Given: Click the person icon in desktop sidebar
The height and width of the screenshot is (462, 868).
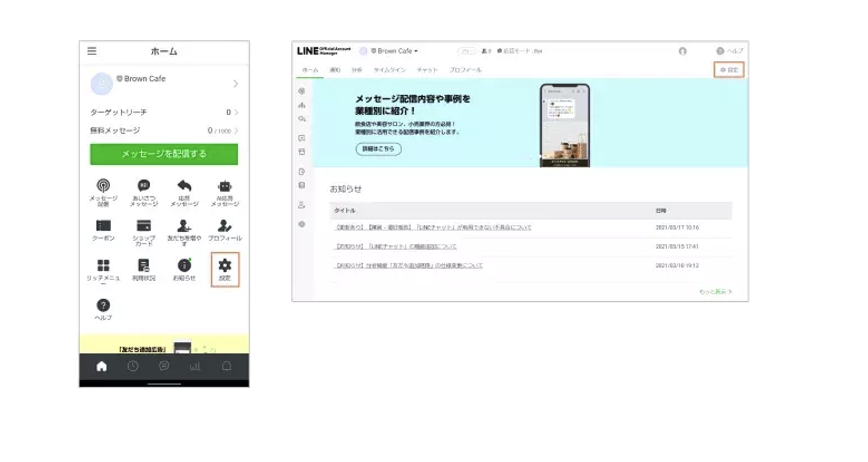Looking at the screenshot, I should click(x=302, y=205).
